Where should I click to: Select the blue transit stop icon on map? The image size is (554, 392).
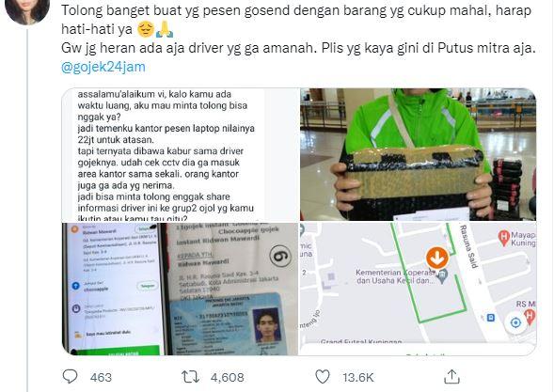pos(490,318)
